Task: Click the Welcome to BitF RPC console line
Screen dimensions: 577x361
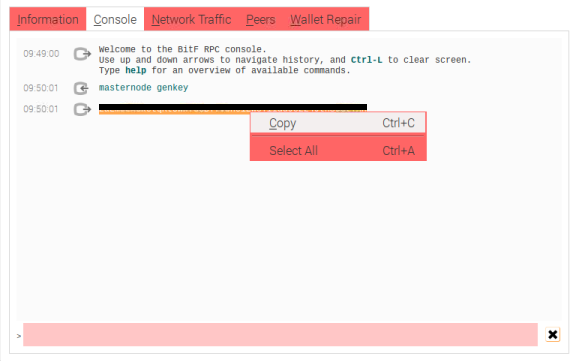Action: tap(183, 49)
